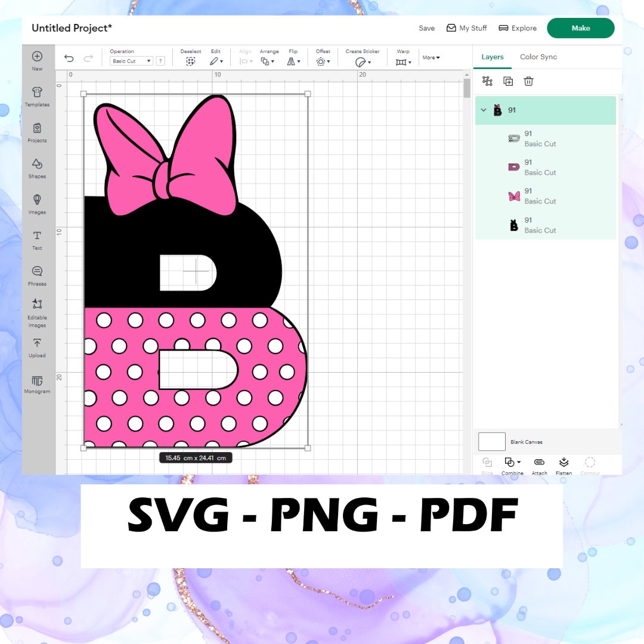Browse the Images library

coord(37,205)
